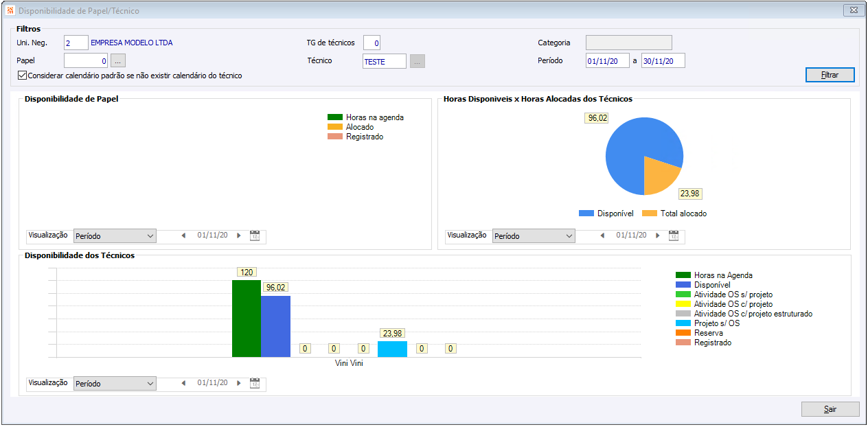Open calendar picker in Disponibilidade de Papel panel

click(255, 236)
